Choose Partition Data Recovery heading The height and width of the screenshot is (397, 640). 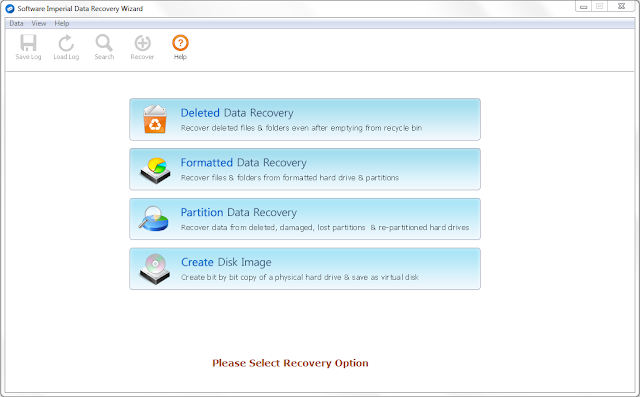(239, 212)
